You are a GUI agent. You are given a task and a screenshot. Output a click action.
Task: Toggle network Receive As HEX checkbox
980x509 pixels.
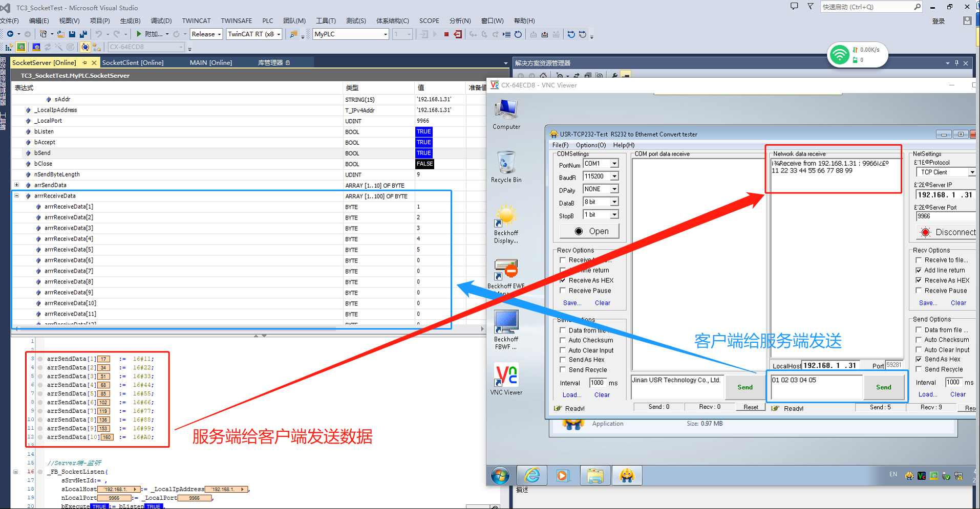(x=919, y=280)
